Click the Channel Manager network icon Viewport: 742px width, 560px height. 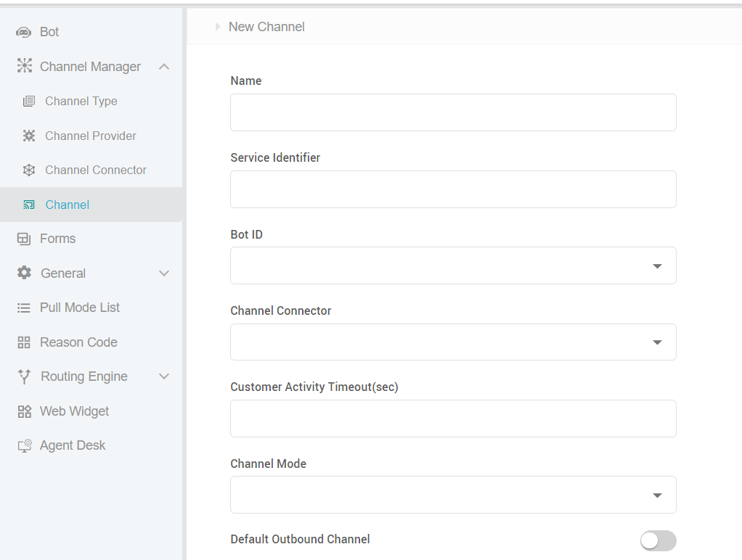(x=25, y=67)
